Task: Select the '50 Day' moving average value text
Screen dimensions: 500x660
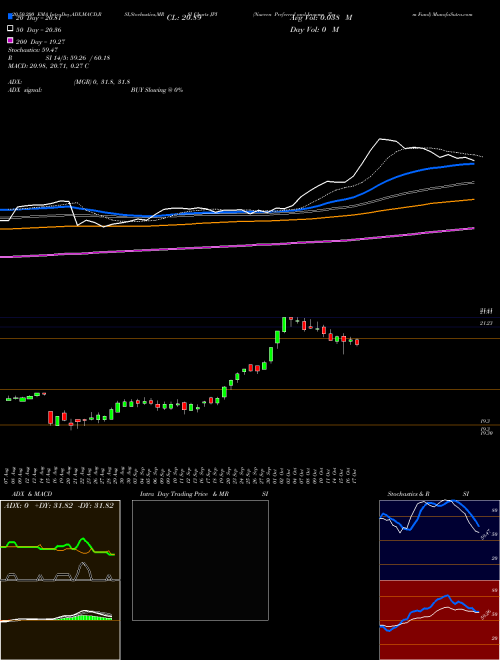Action: tap(40, 30)
